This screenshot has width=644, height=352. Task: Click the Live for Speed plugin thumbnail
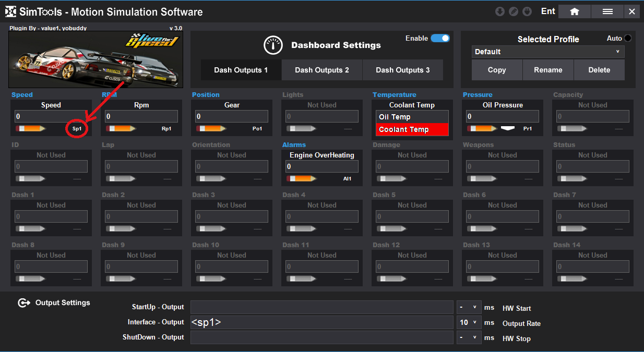(x=96, y=59)
